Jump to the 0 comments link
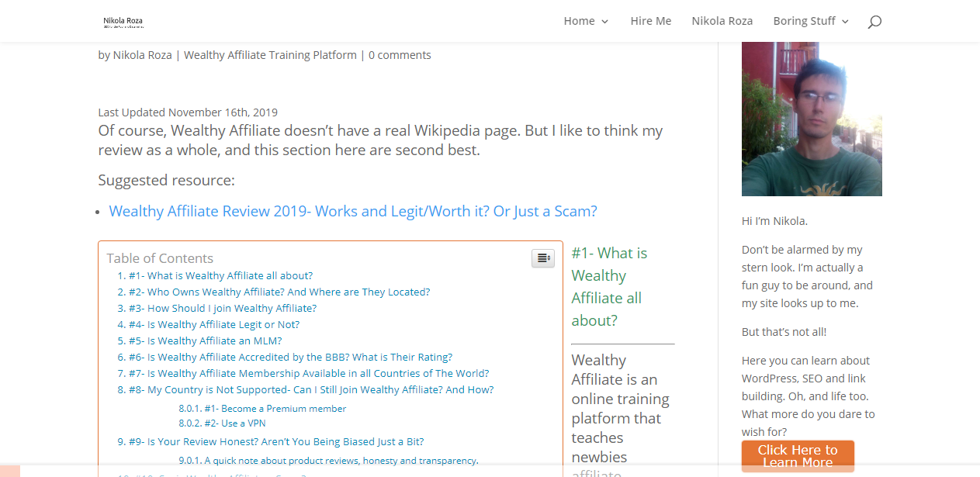This screenshot has height=477, width=980. (x=400, y=55)
